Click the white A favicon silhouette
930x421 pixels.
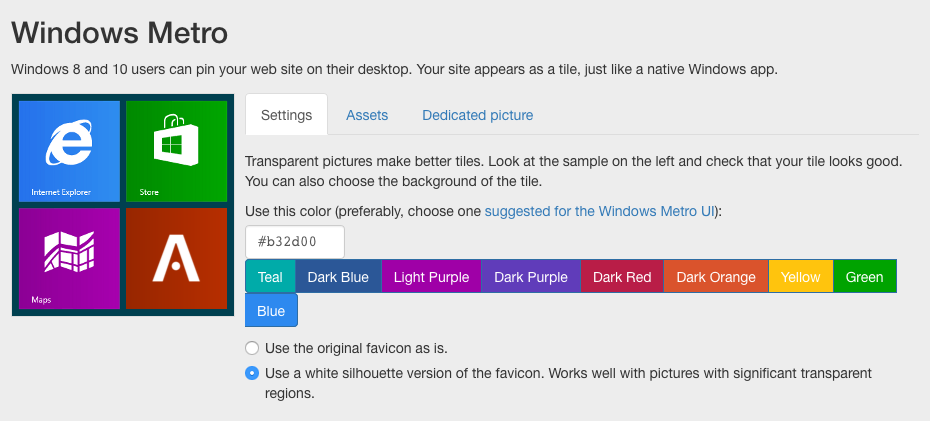point(176,258)
